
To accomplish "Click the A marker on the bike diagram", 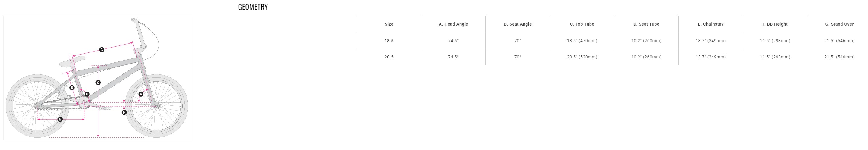I will coord(141,94).
